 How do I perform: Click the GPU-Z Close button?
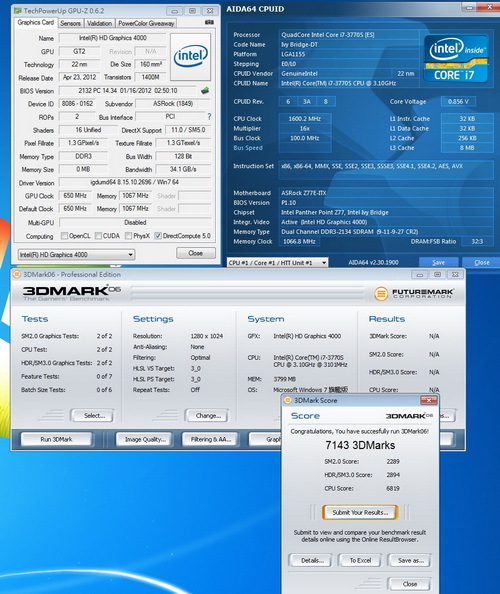(x=195, y=253)
